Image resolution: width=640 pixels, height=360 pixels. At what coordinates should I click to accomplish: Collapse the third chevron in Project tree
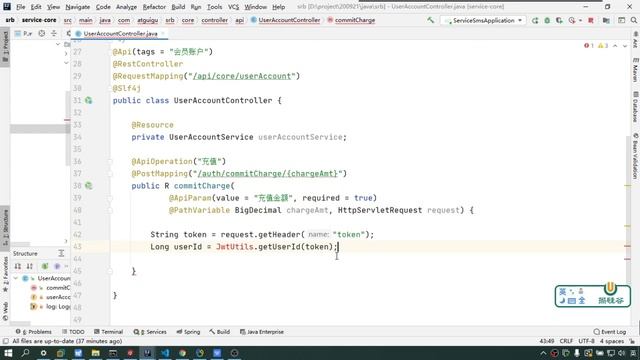[x=66, y=63]
